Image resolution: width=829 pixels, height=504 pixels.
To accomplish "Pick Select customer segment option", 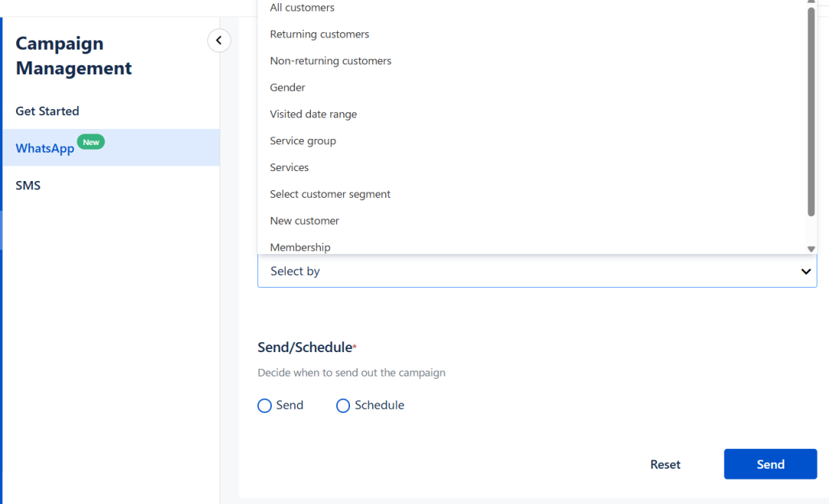I will pos(330,194).
